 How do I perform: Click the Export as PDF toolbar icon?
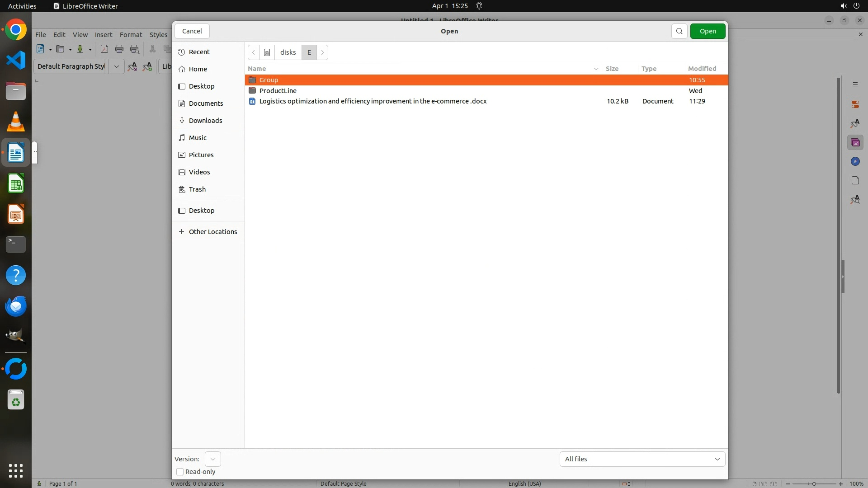(x=104, y=49)
